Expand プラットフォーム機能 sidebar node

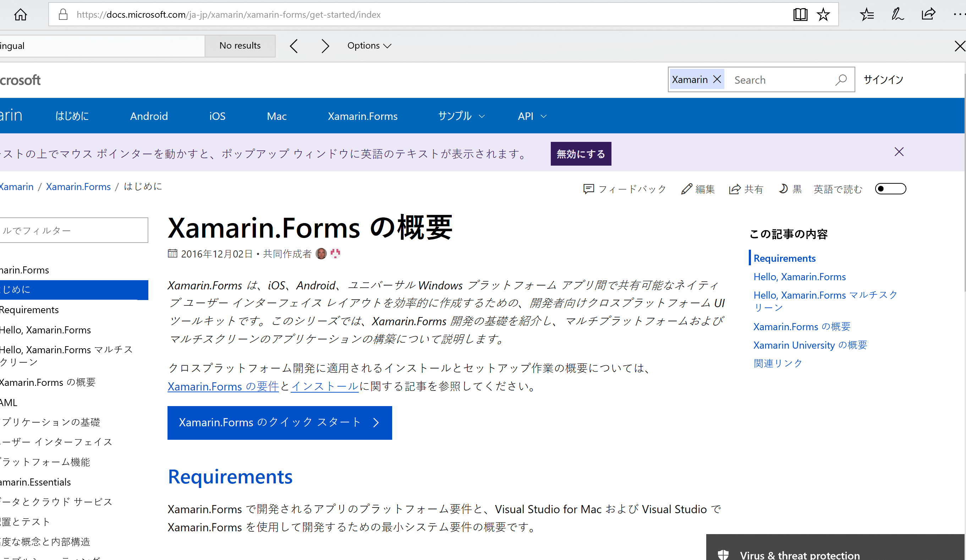45,462
